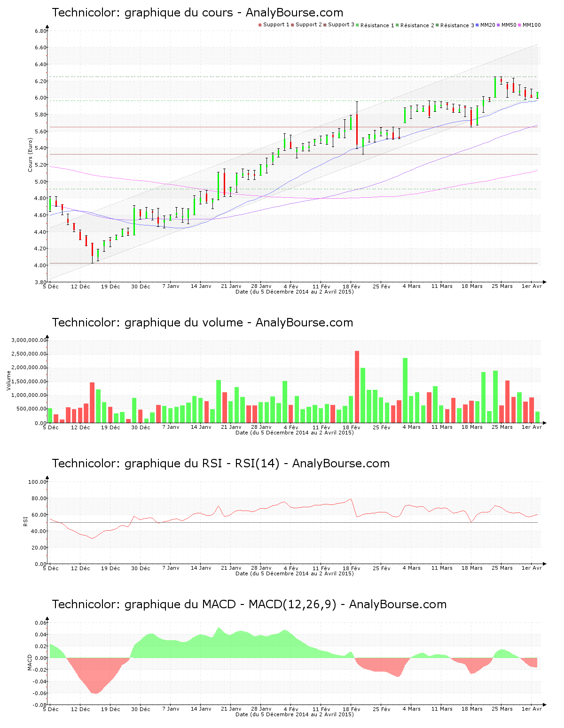
Task: Click the "Cours (Euro)" axis label
Action: (31, 155)
